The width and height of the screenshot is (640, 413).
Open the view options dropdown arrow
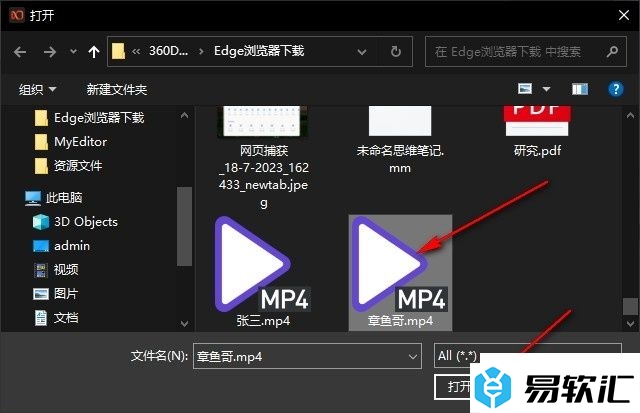(x=547, y=89)
